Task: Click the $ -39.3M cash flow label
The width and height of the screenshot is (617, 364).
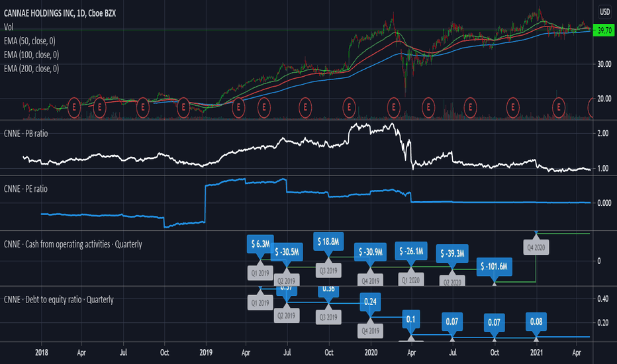Action: click(x=452, y=253)
